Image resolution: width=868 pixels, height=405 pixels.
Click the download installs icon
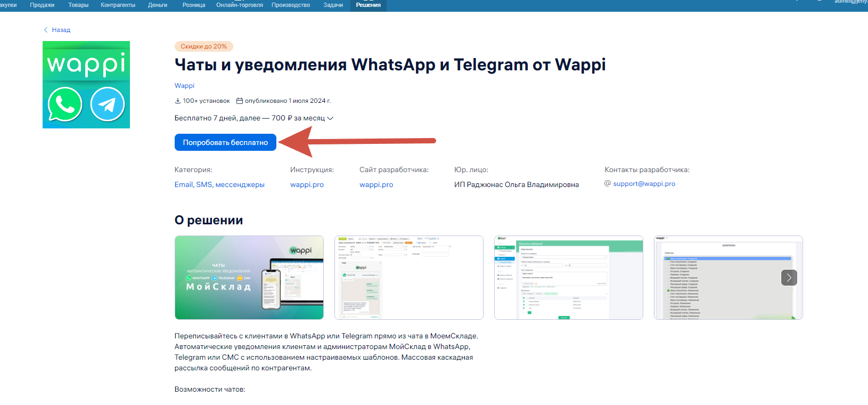[178, 101]
